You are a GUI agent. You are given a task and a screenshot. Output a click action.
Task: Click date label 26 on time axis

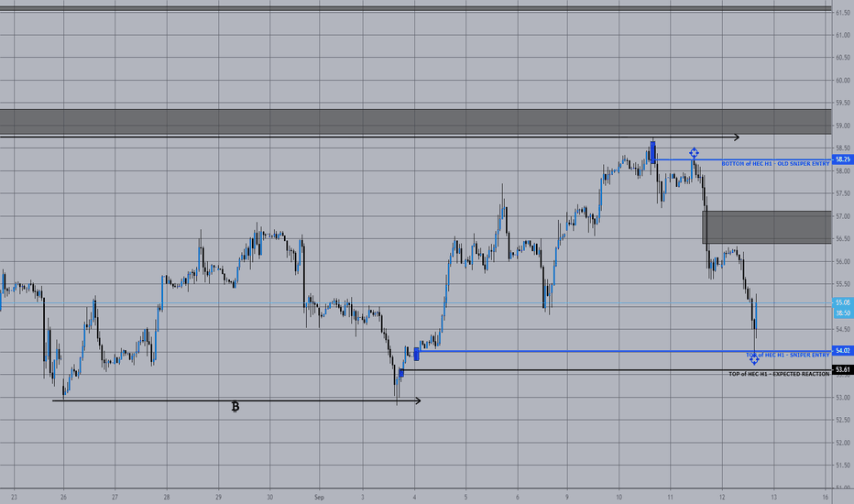coord(64,497)
